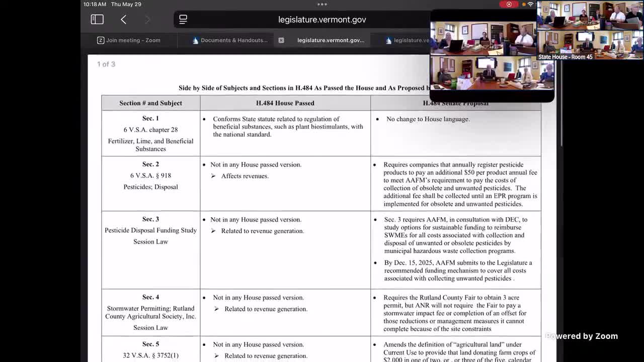This screenshot has height=362, width=644.
Task: Click the 'Sec. 3' heading cell
Action: [x=150, y=219]
